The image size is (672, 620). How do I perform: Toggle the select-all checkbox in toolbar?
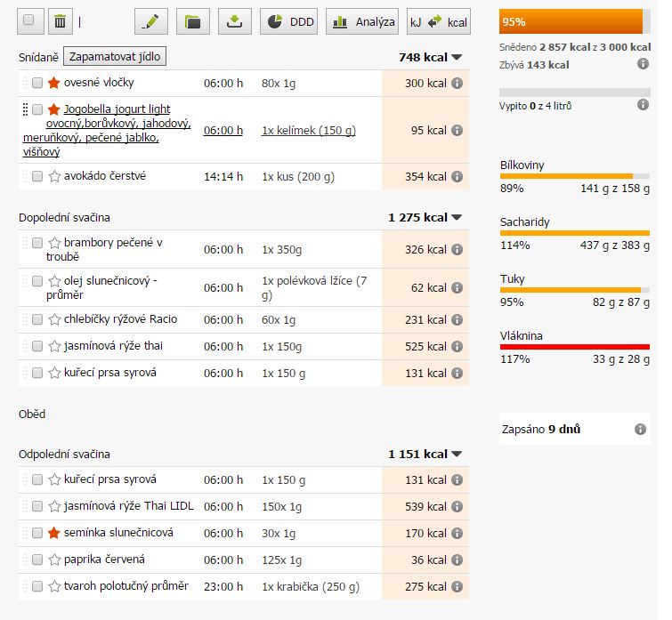(x=28, y=20)
